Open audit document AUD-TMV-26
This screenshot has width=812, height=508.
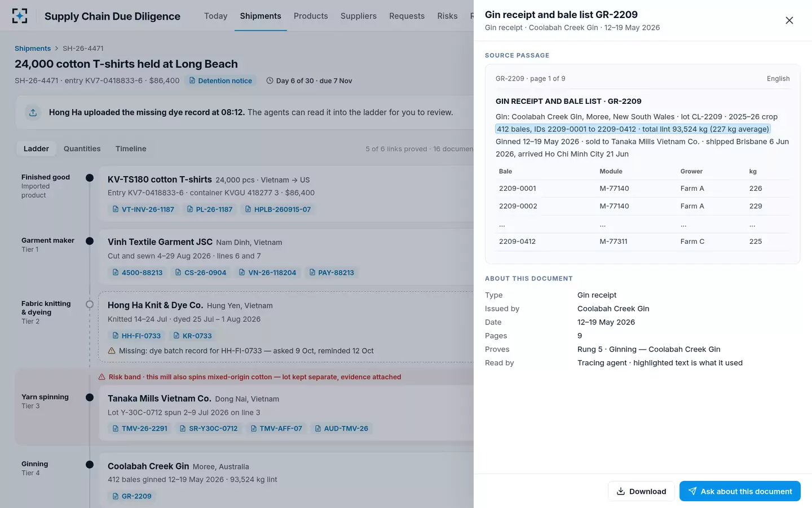(x=342, y=428)
